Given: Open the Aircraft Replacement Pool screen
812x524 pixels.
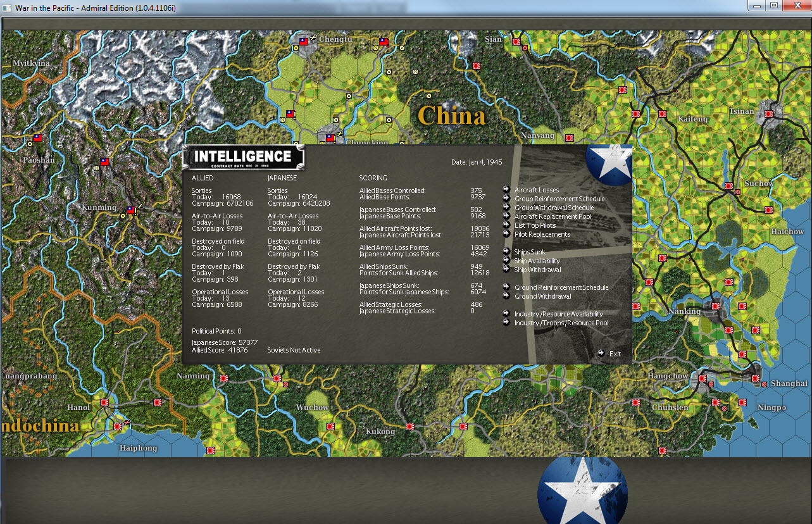Looking at the screenshot, I should pos(553,216).
